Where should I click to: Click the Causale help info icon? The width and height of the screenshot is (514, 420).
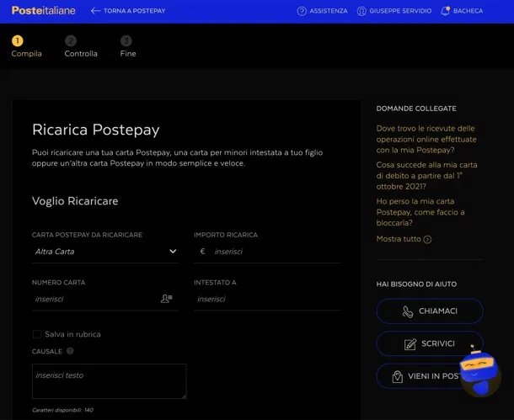70,351
